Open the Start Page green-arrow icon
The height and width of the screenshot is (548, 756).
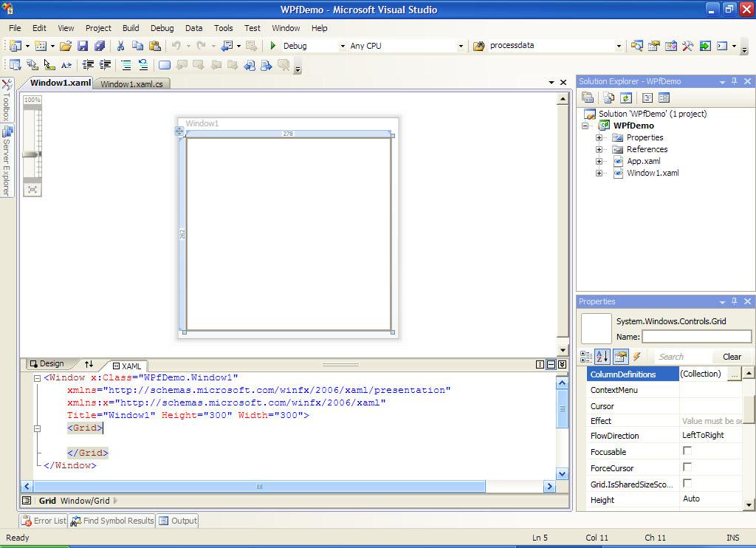click(x=705, y=46)
